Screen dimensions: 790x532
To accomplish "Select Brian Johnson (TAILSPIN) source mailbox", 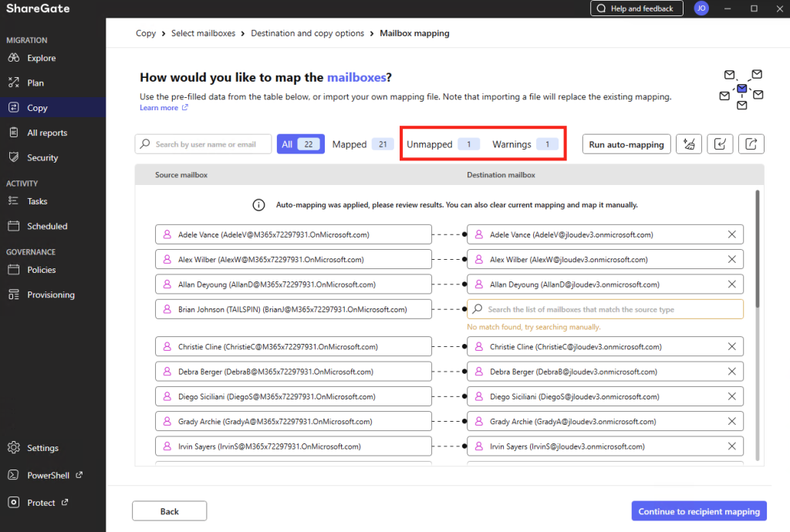I will (293, 309).
